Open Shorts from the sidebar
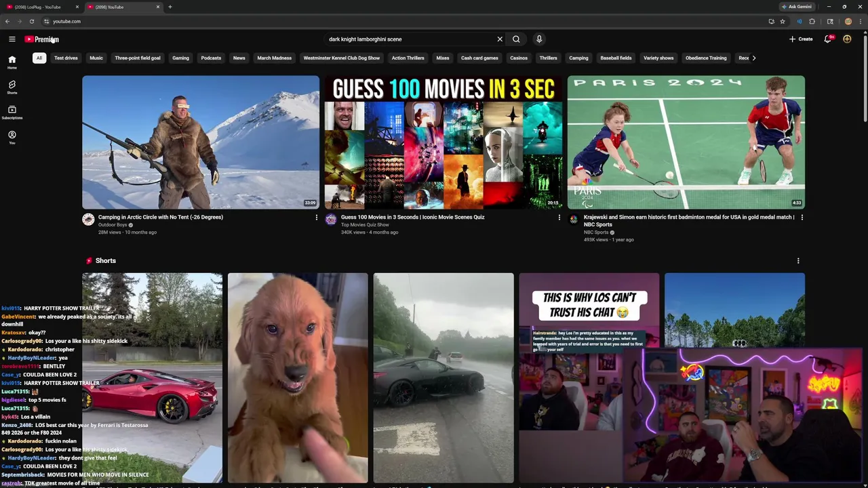Viewport: 868px width, 488px height. [12, 87]
